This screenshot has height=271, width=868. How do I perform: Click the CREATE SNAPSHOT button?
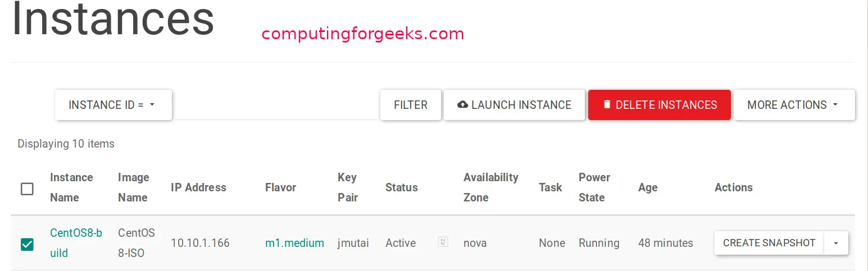[769, 243]
